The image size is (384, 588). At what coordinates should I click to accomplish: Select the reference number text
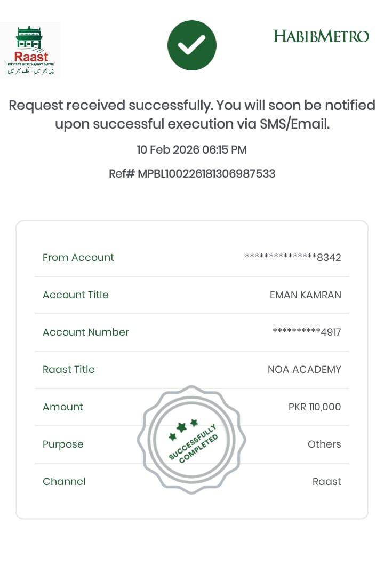pos(192,174)
